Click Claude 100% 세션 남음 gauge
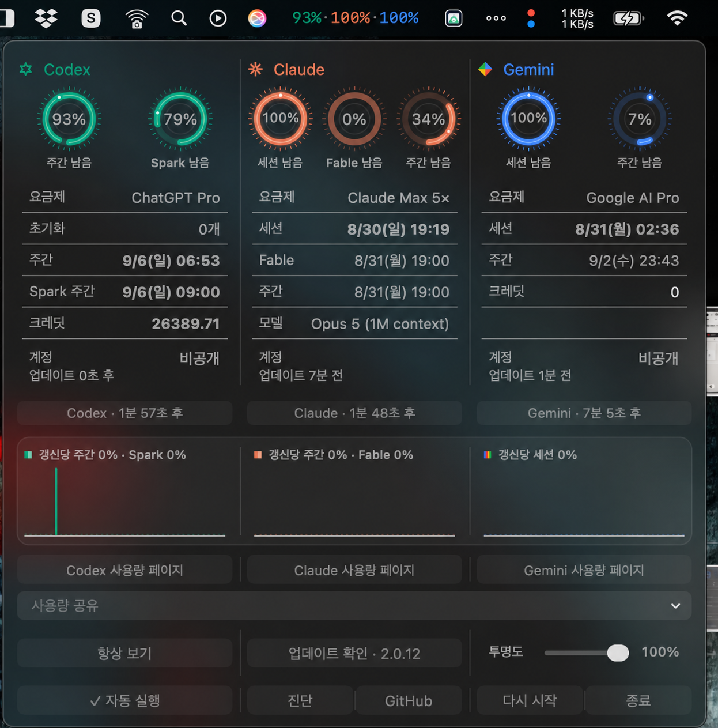The width and height of the screenshot is (718, 728). (280, 119)
